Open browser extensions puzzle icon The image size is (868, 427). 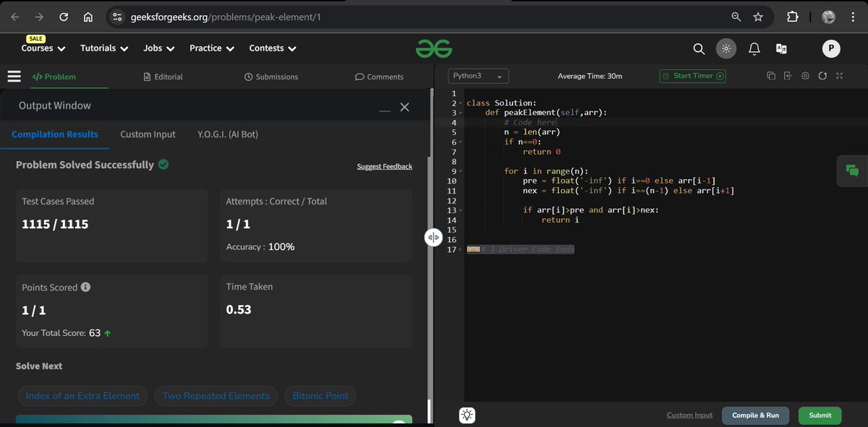pyautogui.click(x=792, y=17)
